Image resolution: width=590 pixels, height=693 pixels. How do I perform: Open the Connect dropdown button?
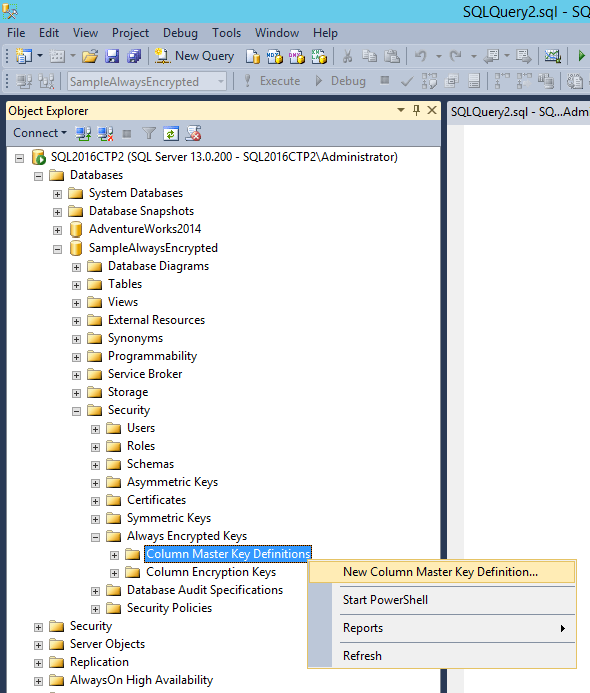pos(40,133)
